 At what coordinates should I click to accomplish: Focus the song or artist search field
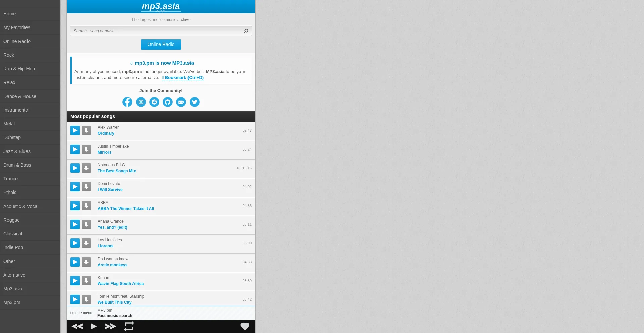click(161, 31)
